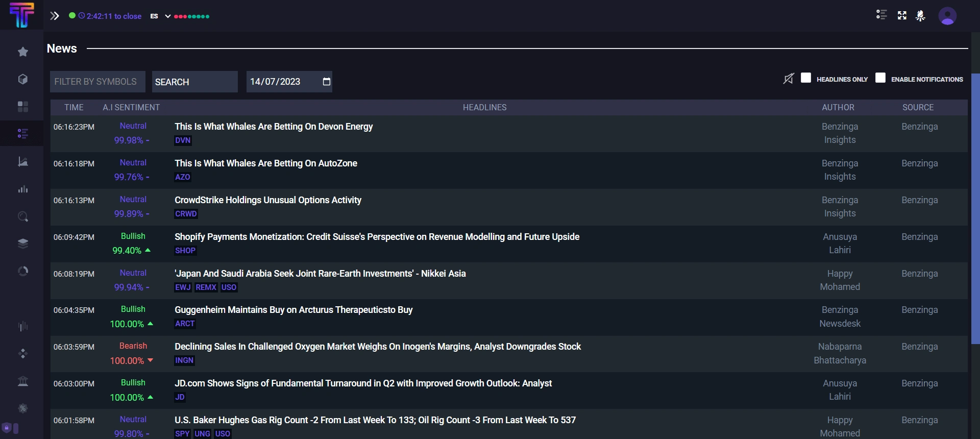Click the EWJ ticker tag
This screenshot has height=439, width=980.
point(183,287)
